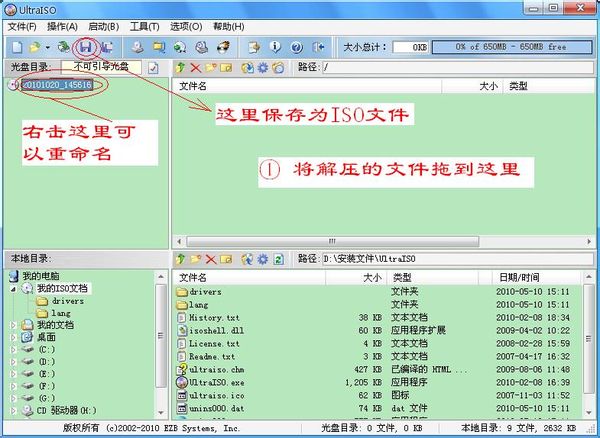The height and width of the screenshot is (438, 600).
Task: Click the rename icon in local pane toolbar
Action: pos(226,260)
